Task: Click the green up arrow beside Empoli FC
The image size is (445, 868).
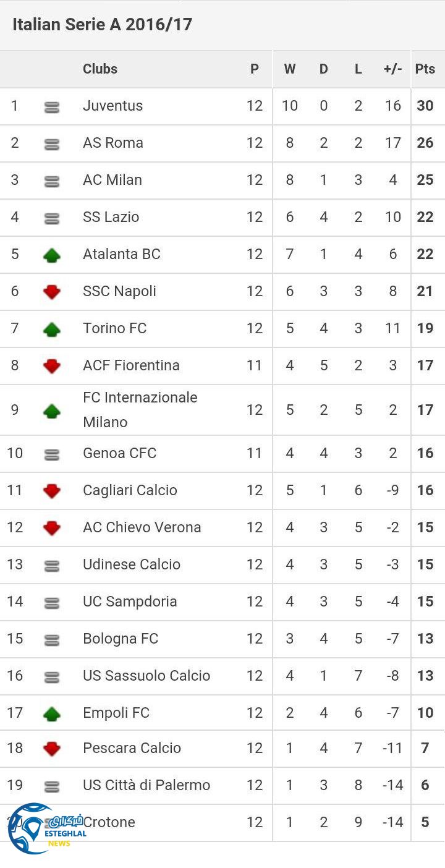Action: (52, 714)
